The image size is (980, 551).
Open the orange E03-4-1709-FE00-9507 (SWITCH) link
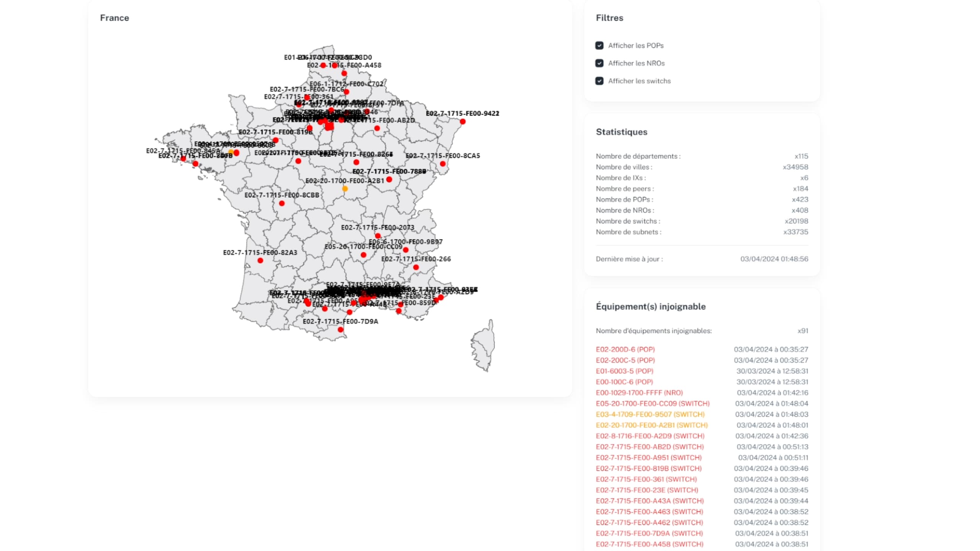point(650,414)
